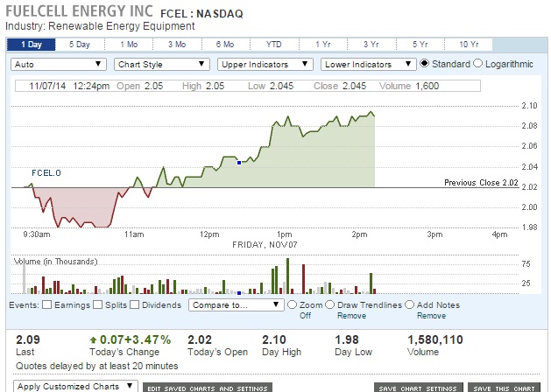Select the Standard scale radio button
The image size is (551, 392).
(425, 63)
